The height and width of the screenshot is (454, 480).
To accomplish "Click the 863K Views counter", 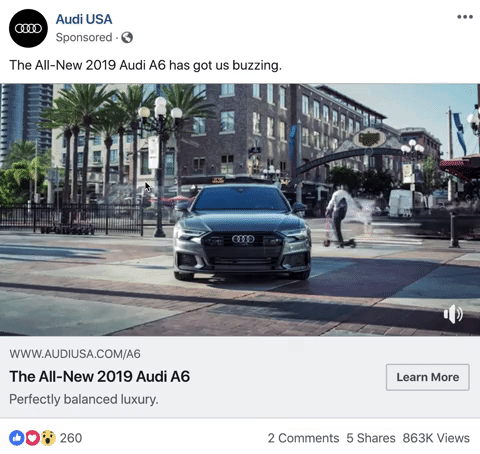I will [436, 438].
